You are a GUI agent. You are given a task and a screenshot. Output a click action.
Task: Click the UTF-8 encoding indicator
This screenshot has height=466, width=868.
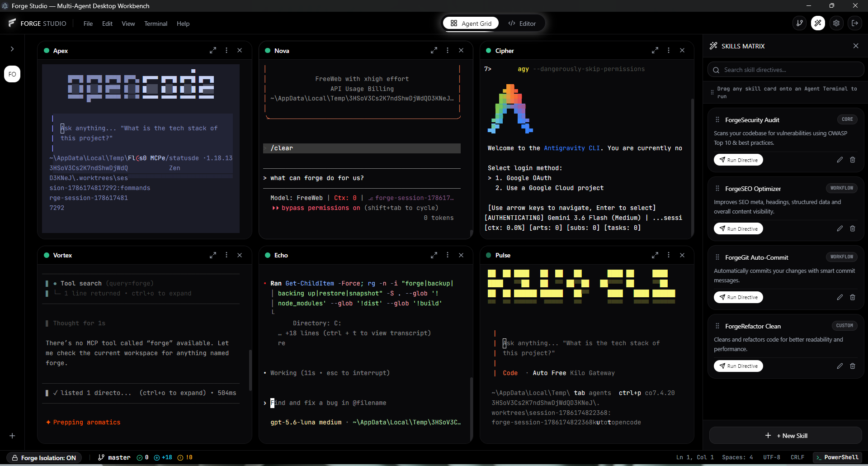coord(772,458)
